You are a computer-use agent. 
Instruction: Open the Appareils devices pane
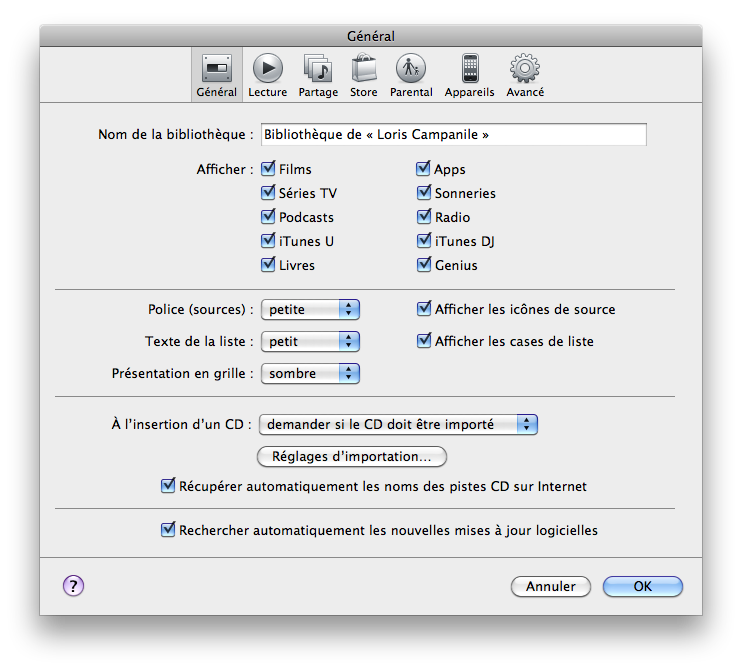tap(469, 74)
